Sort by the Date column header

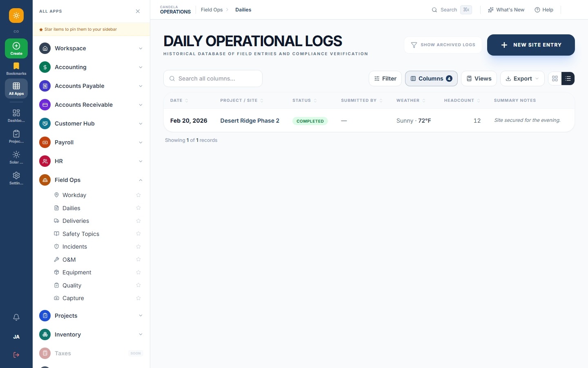(179, 101)
